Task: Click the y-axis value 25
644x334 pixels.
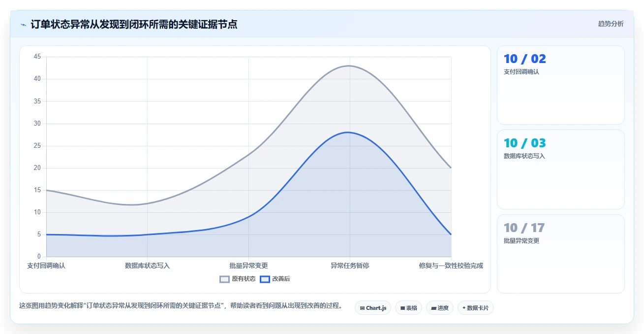Action: (x=37, y=146)
